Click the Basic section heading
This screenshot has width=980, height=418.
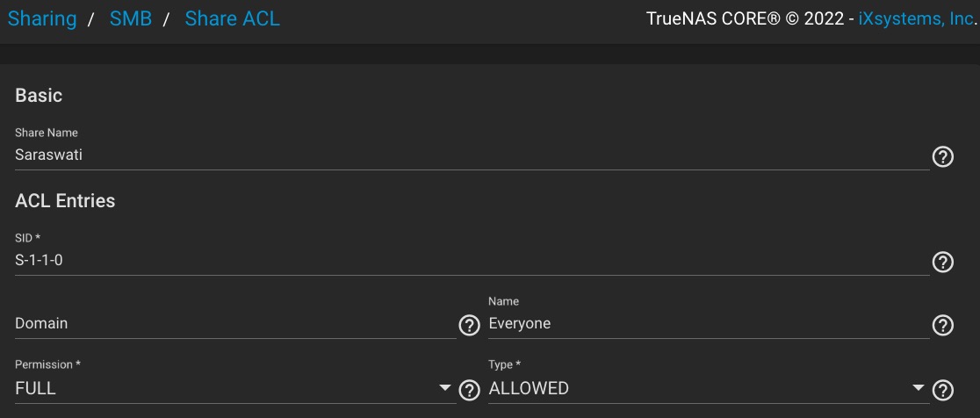[39, 96]
